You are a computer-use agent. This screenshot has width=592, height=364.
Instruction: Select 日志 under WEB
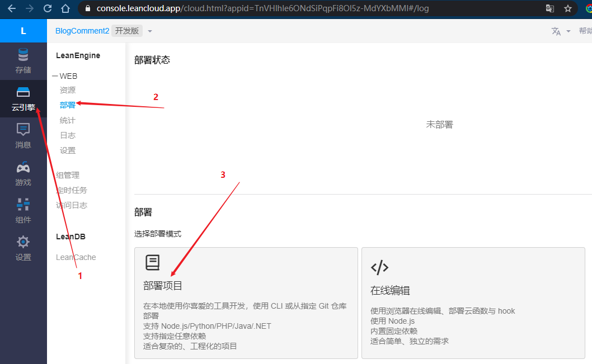point(68,135)
